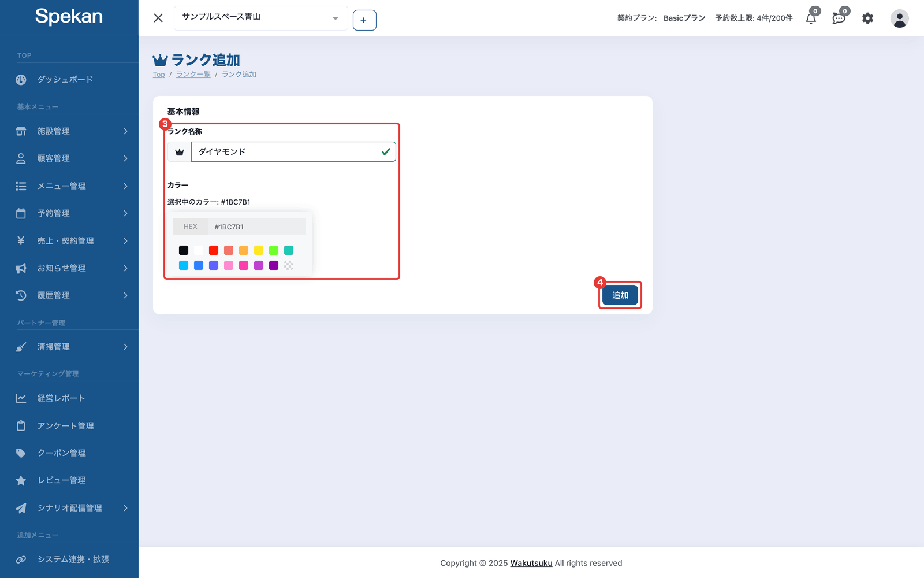Click the Spekan logo

click(x=69, y=16)
